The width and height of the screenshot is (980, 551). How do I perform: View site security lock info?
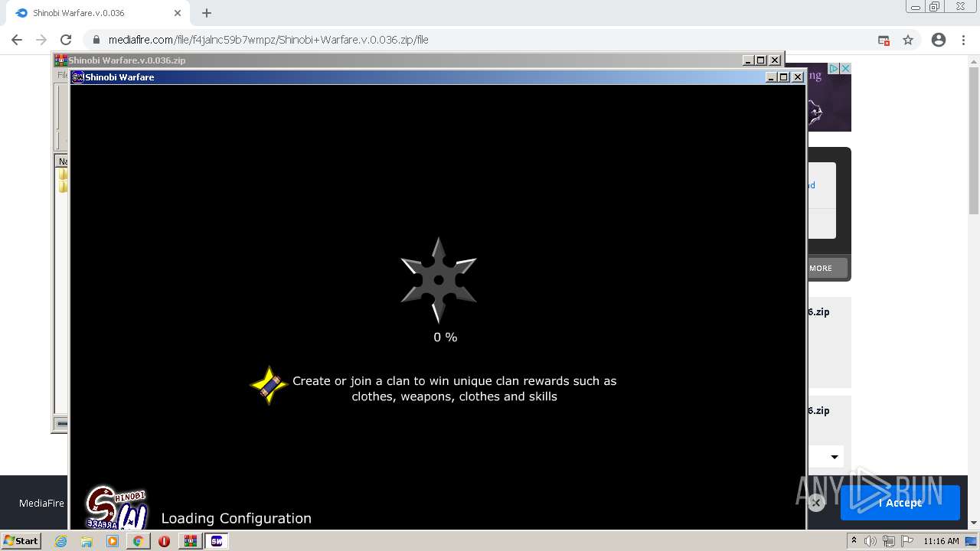[x=96, y=40]
